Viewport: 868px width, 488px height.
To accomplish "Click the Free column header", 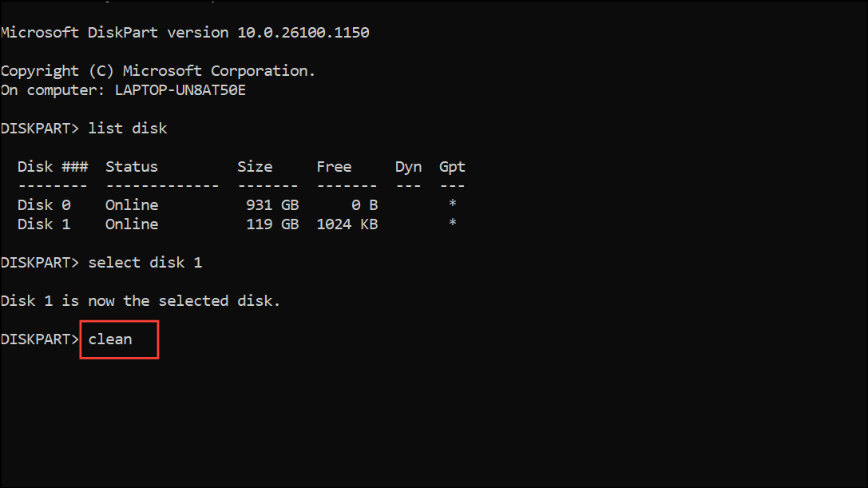I will tap(334, 167).
